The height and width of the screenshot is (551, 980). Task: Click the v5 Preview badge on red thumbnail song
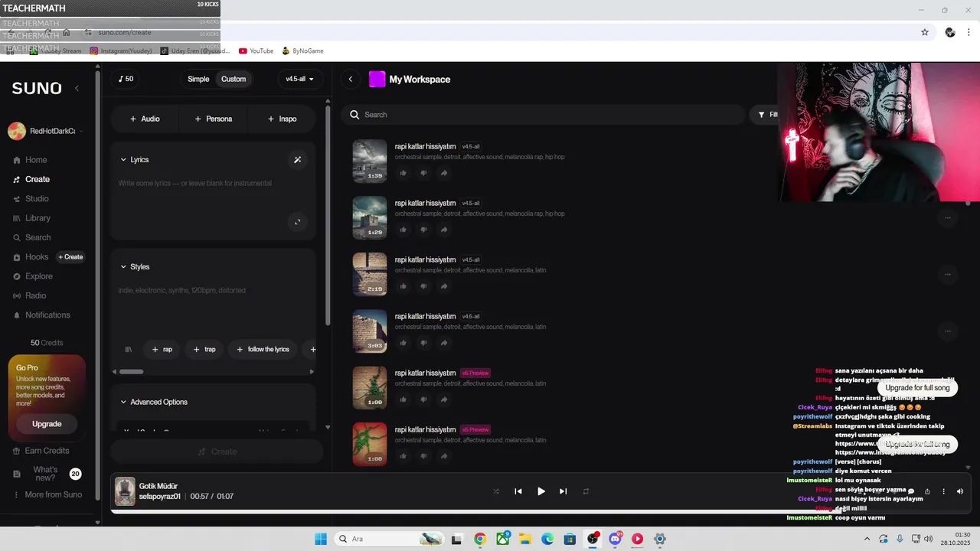(x=475, y=430)
